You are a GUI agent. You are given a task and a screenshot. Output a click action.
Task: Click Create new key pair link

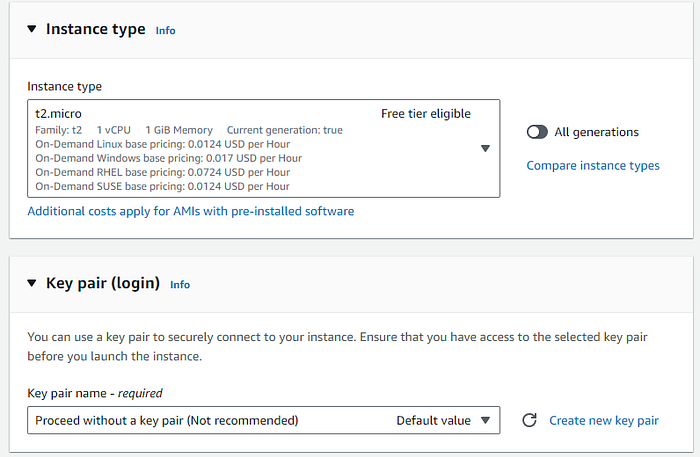[604, 420]
